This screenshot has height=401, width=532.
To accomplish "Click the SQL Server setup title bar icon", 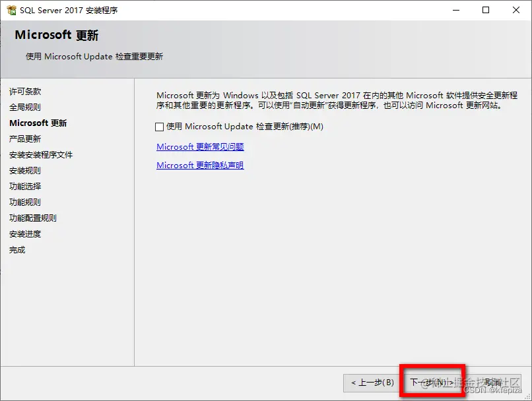I will [11, 10].
